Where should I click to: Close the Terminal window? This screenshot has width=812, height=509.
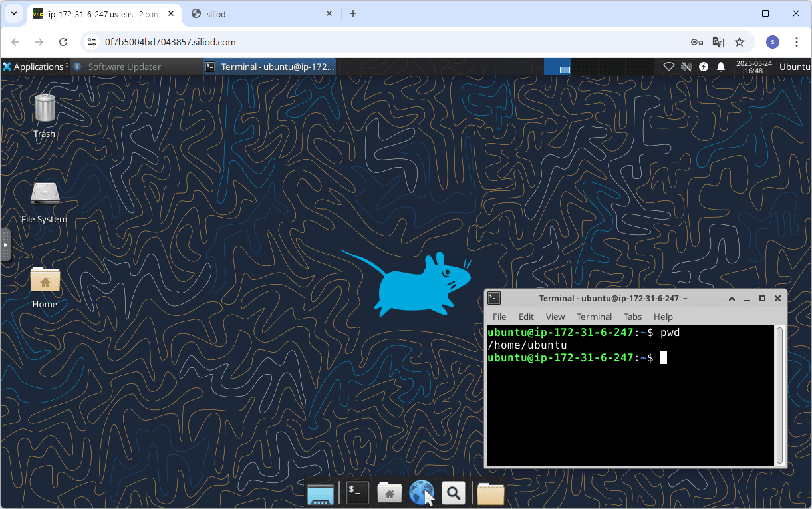(778, 298)
